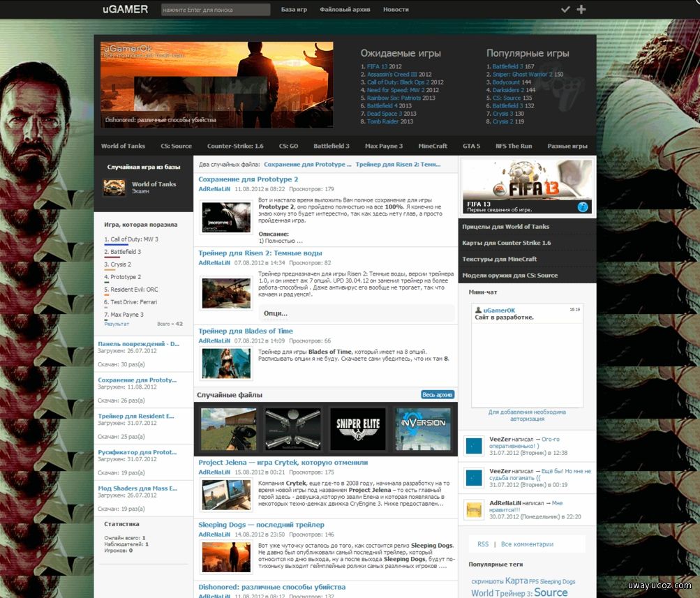Click the blue round icon on the FIFA 13 banner
Viewport: 700px width, 598px height.
click(x=583, y=207)
